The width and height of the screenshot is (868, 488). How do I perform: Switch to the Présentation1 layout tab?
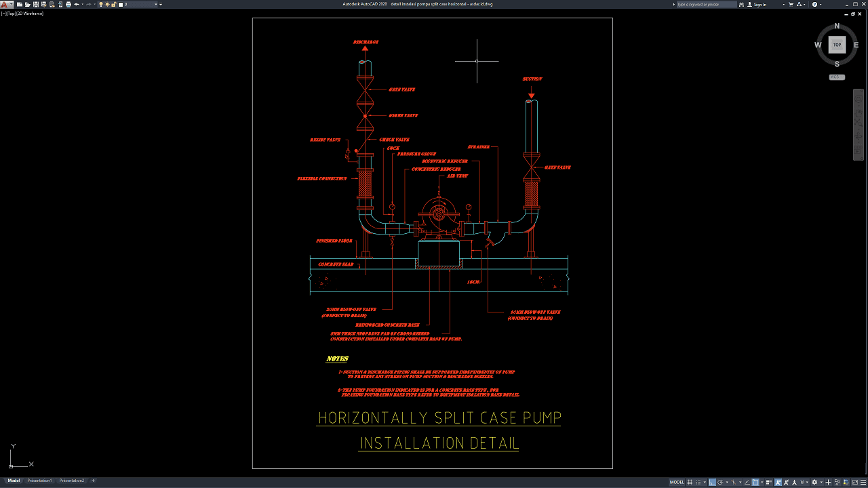(x=39, y=481)
